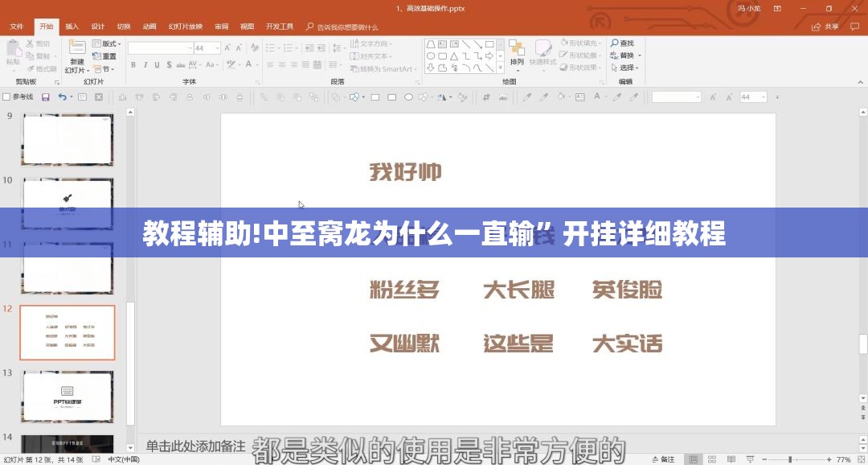Screen dimensions: 868x465
Task: Pick the text box shape in the gallery
Action: 442,44
